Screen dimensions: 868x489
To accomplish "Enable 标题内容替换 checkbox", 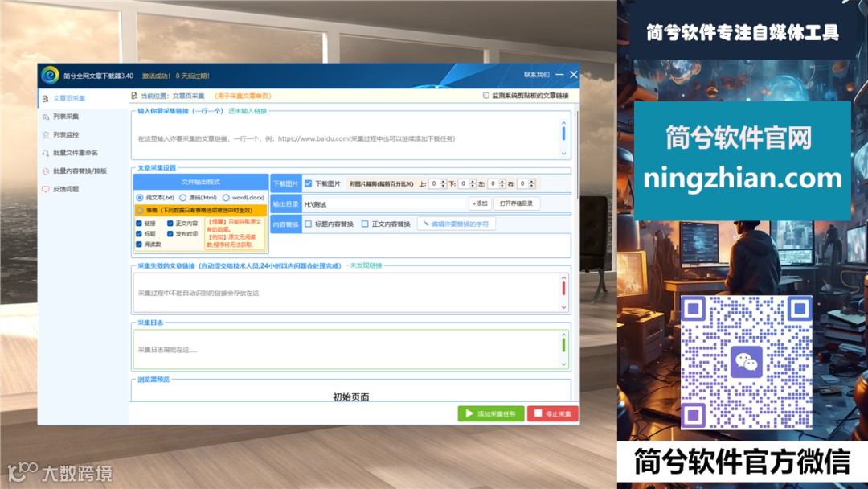I will click(x=309, y=224).
